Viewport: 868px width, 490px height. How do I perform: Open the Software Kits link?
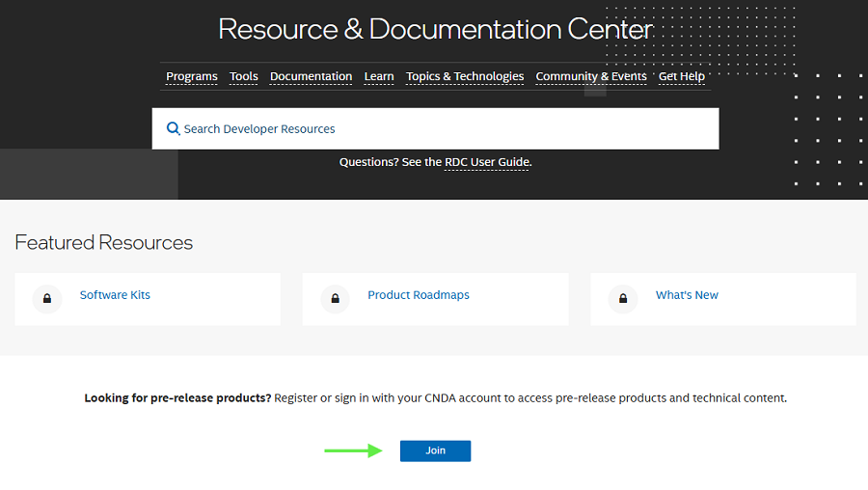pos(115,295)
